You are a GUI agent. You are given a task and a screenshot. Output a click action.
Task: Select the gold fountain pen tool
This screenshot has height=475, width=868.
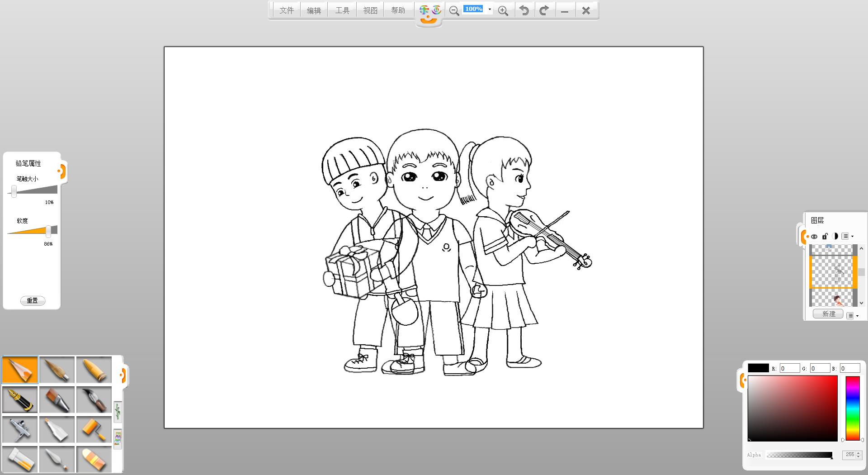pyautogui.click(x=20, y=399)
